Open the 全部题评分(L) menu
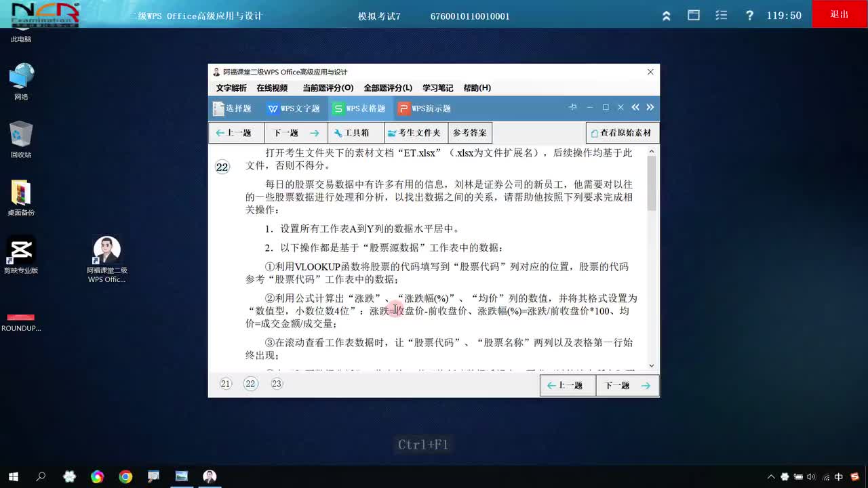 pyautogui.click(x=388, y=88)
